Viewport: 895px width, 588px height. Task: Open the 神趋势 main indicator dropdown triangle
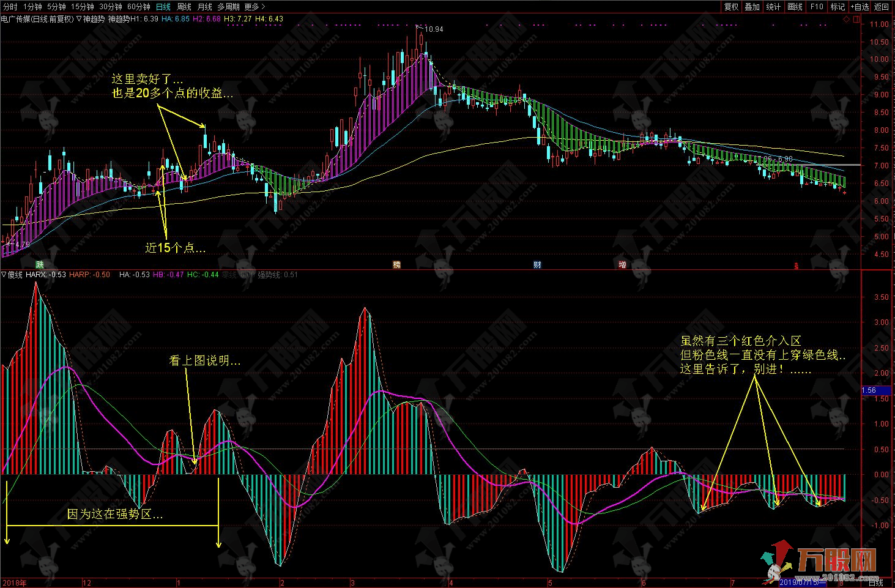coord(80,19)
